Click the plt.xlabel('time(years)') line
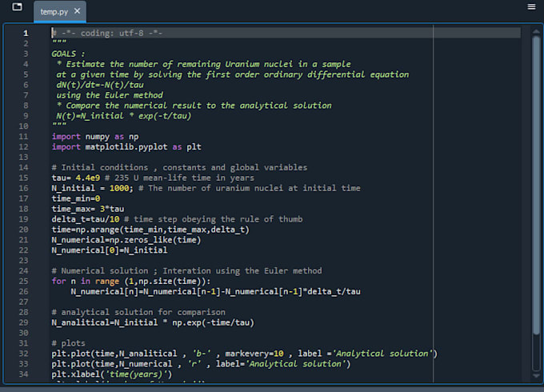 [112, 374]
